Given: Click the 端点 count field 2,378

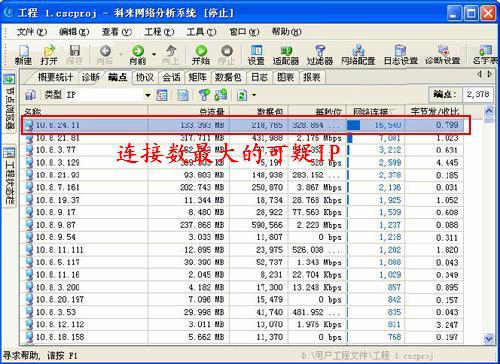Looking at the screenshot, I should pyautogui.click(x=478, y=95).
